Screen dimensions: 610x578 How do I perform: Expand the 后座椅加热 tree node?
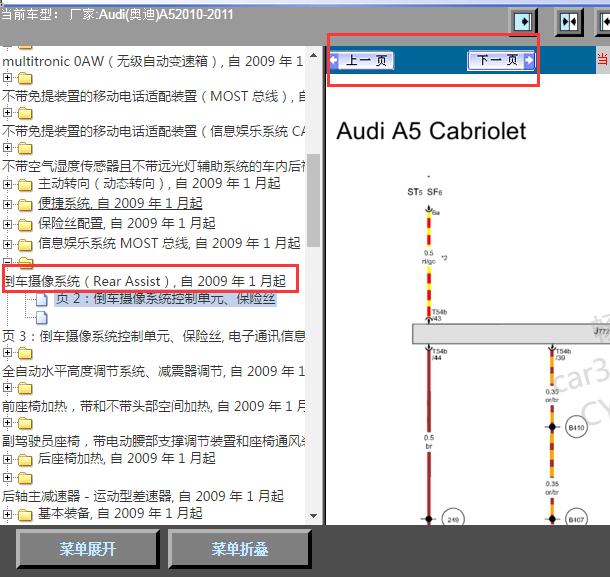point(7,459)
